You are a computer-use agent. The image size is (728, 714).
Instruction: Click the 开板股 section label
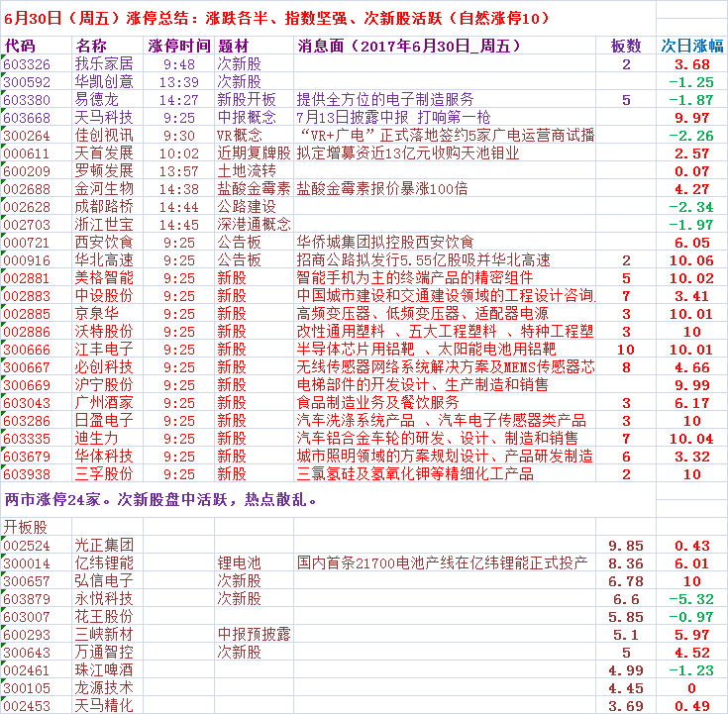(x=36, y=527)
